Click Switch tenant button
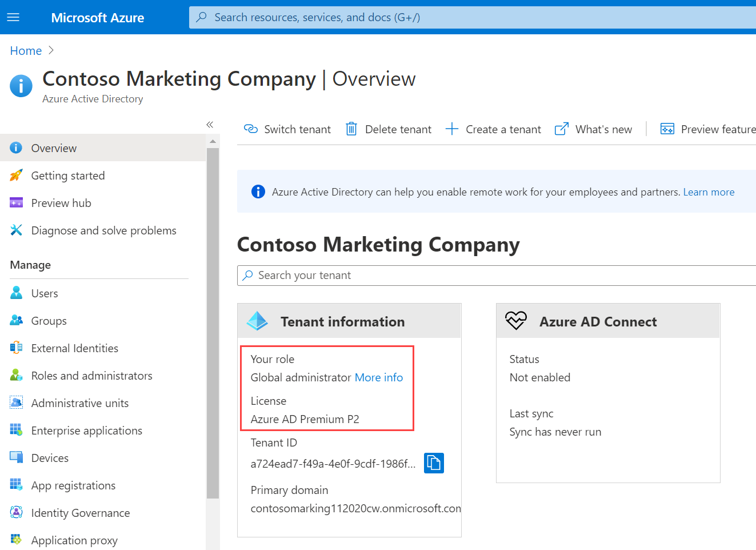Screen dimensions: 756x550 (x=287, y=129)
